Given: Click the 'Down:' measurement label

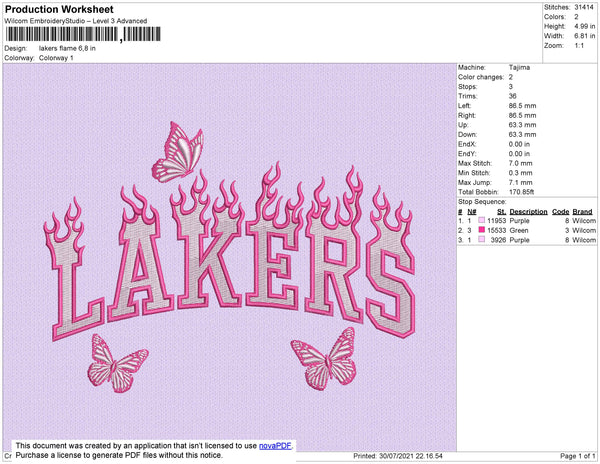Looking at the screenshot, I should coord(468,134).
